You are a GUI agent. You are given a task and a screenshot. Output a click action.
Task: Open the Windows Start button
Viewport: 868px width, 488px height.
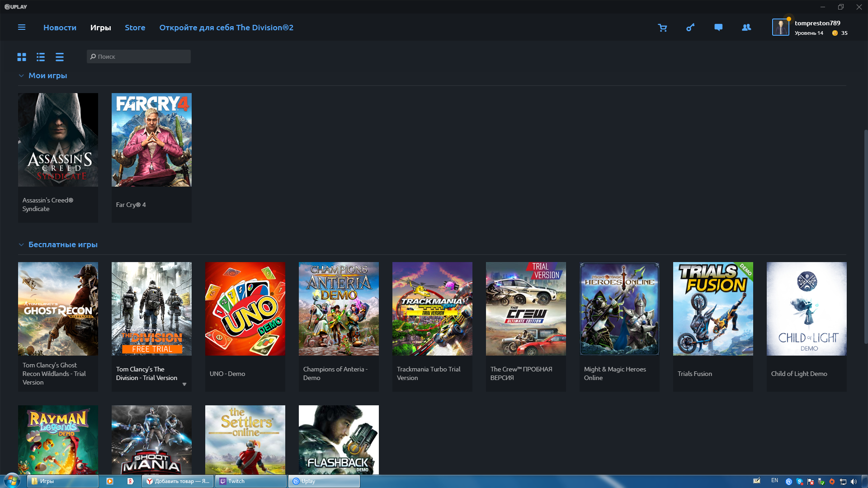click(x=12, y=481)
